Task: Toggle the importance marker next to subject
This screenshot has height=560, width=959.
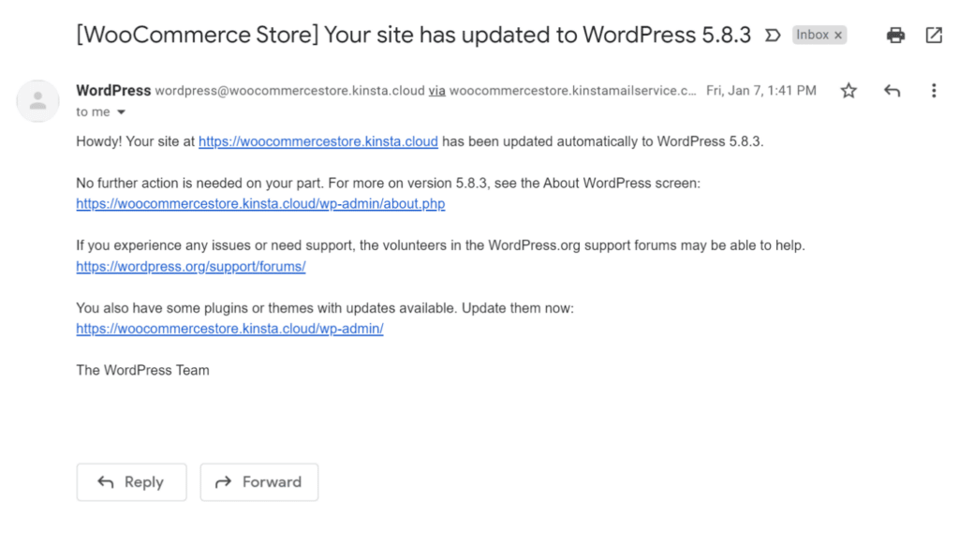Action: point(773,36)
